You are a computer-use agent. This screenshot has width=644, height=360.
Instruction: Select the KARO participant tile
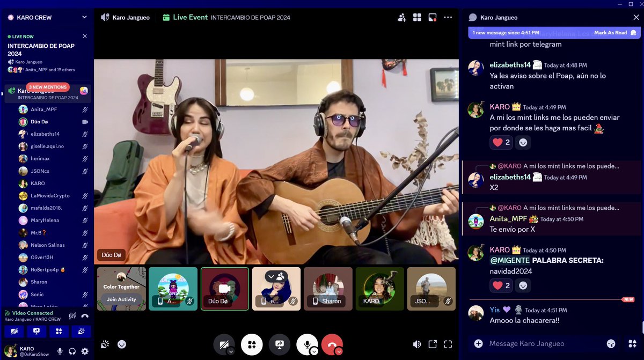click(379, 289)
